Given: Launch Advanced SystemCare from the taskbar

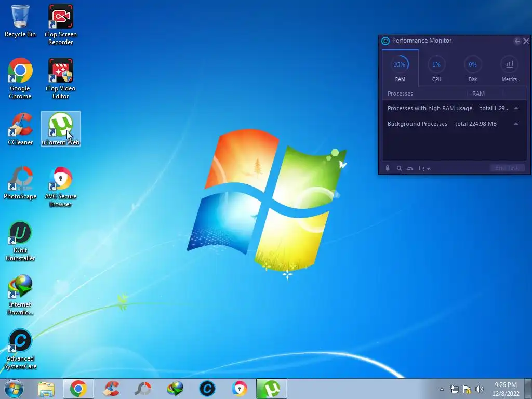Looking at the screenshot, I should coord(207,389).
